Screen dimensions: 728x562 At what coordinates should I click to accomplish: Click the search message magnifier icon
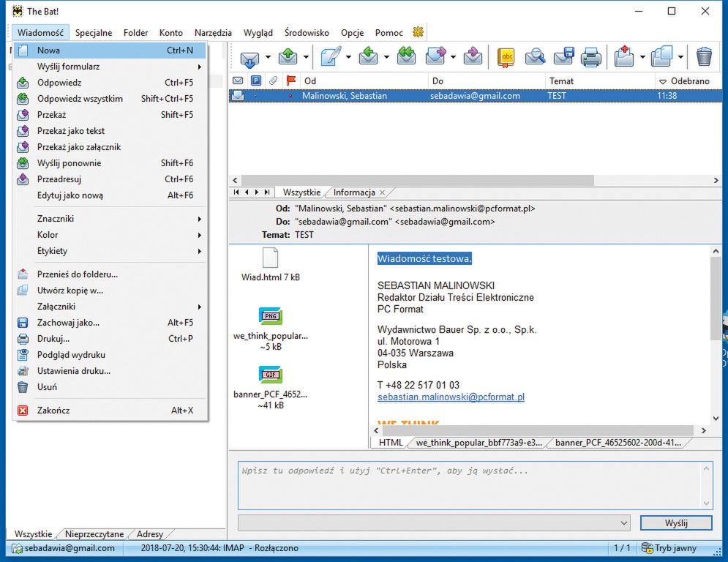click(x=536, y=56)
